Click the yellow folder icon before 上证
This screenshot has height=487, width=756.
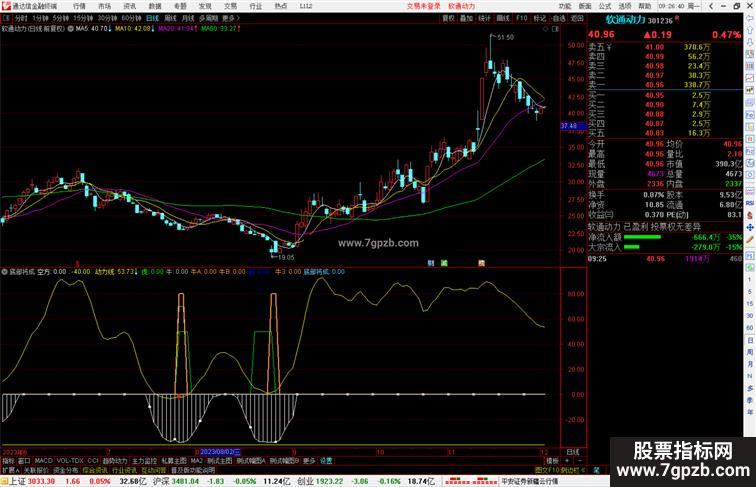point(4,481)
